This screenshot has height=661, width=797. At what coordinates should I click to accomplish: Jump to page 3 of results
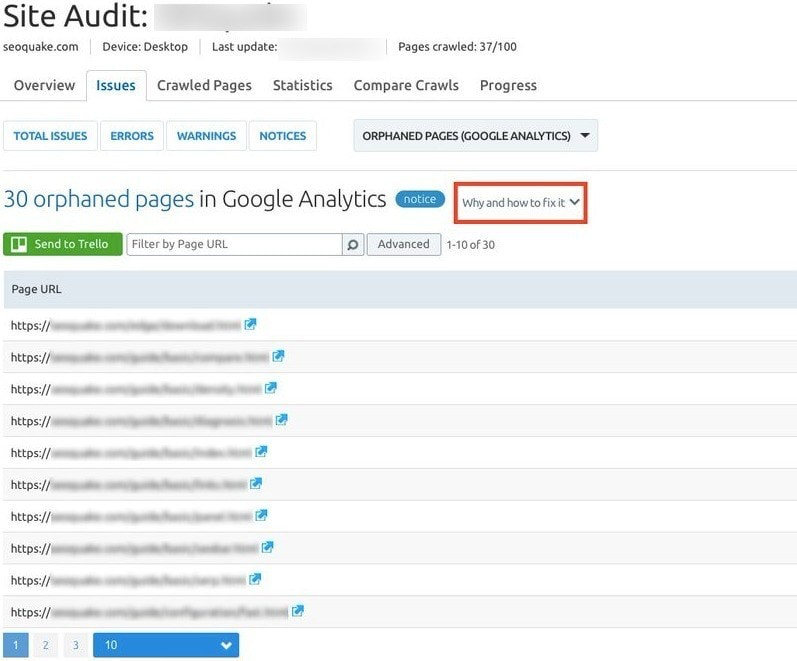click(x=75, y=645)
